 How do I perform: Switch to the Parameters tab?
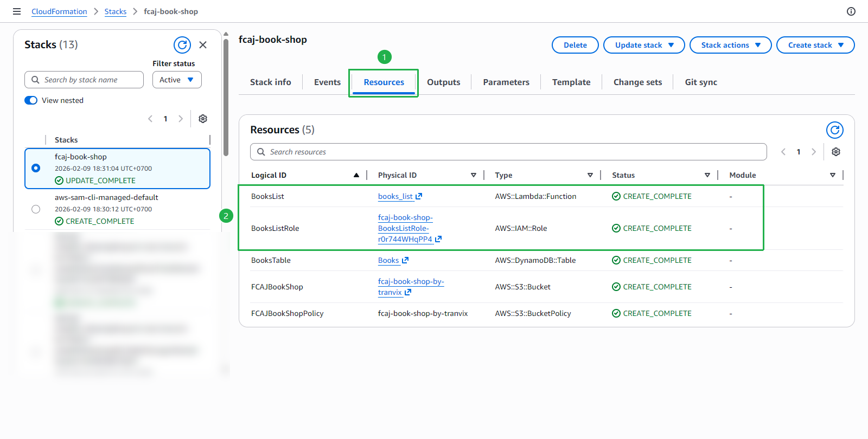pyautogui.click(x=506, y=82)
